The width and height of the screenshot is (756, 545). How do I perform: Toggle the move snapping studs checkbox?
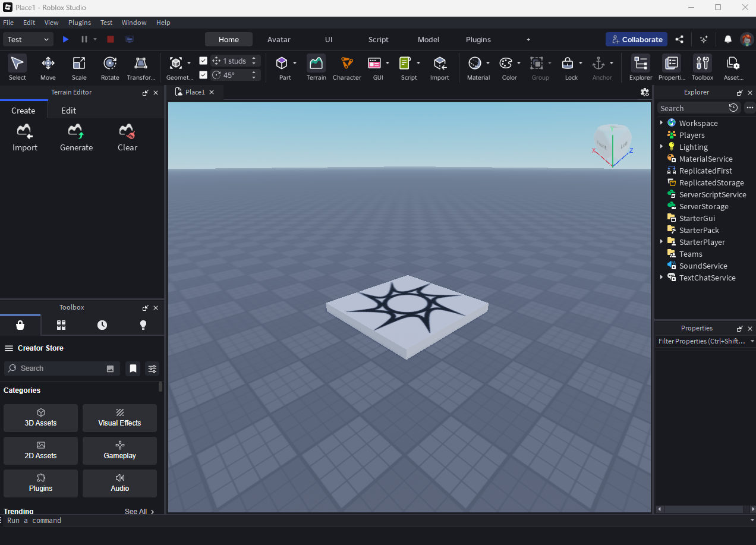pyautogui.click(x=203, y=61)
